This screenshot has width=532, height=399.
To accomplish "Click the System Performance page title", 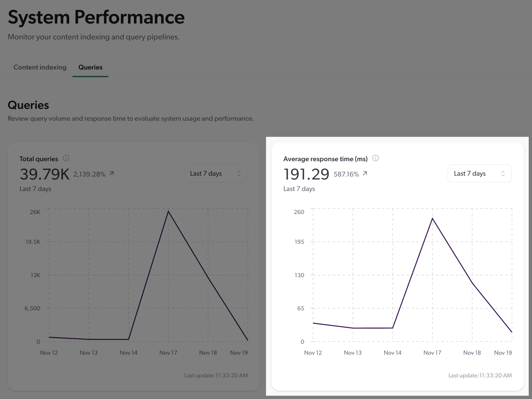I will (x=96, y=17).
